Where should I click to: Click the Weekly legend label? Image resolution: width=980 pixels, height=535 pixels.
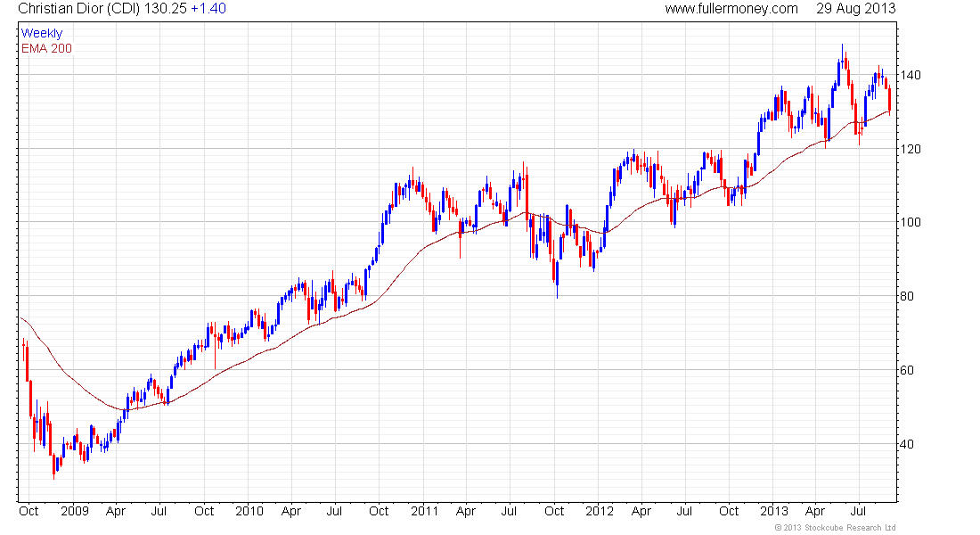pyautogui.click(x=42, y=33)
